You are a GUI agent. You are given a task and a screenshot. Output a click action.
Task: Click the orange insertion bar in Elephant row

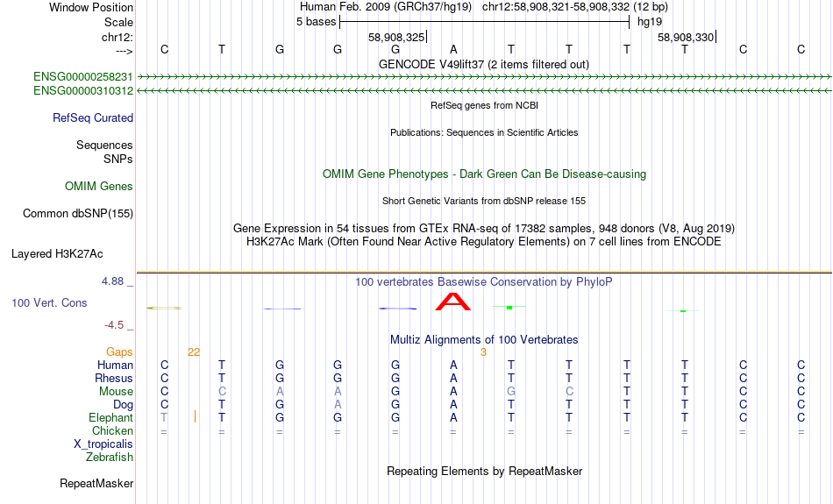[195, 416]
